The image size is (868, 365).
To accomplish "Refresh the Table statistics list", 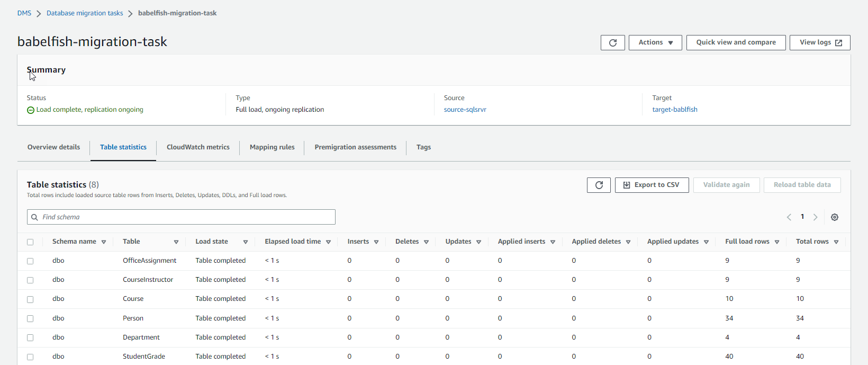I will tap(599, 185).
